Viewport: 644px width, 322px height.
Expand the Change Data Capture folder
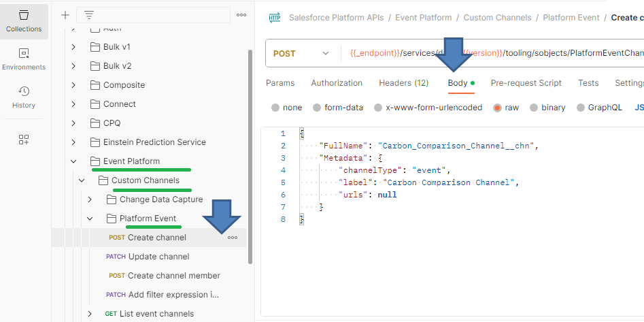[x=90, y=199]
